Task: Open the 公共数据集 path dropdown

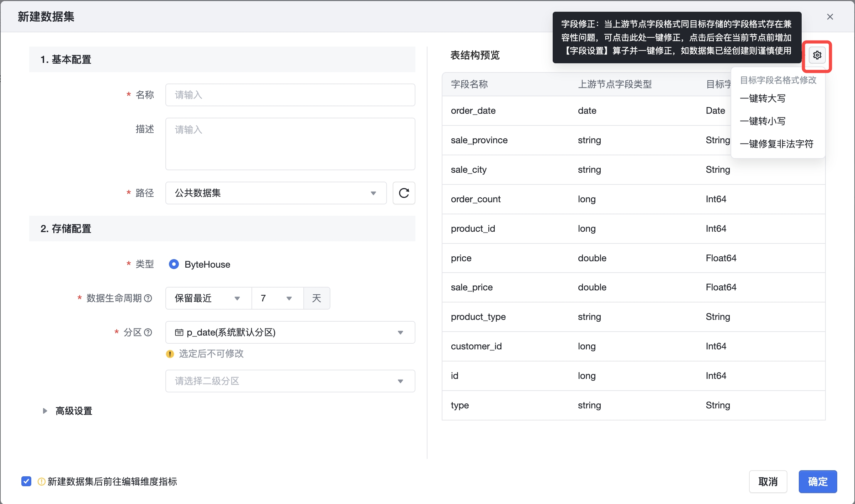Action: point(276,193)
